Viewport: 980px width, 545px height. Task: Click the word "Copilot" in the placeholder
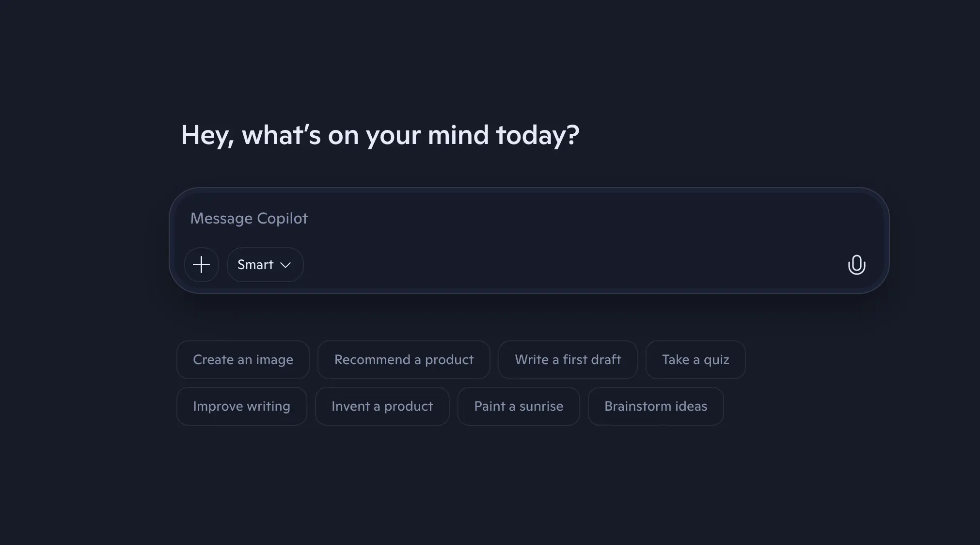[282, 219]
